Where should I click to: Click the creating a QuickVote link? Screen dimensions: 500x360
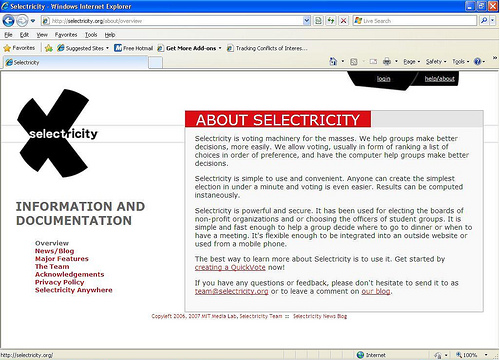pos(230,267)
